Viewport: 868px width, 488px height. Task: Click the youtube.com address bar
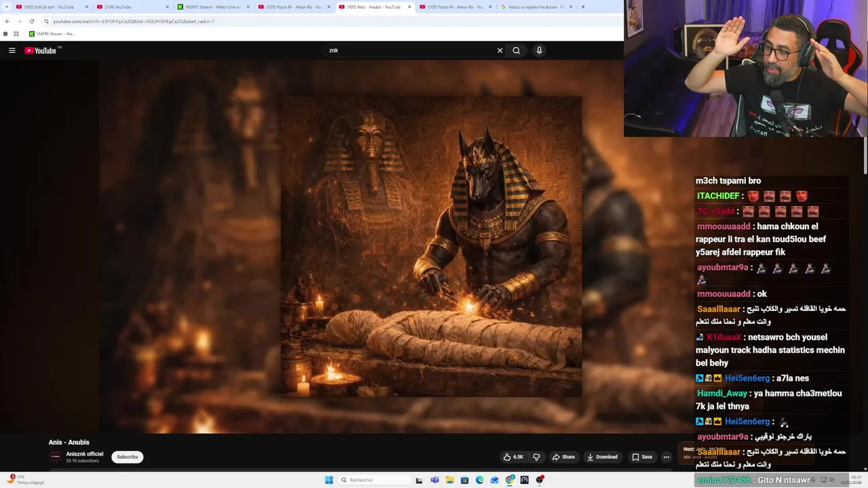pos(332,21)
